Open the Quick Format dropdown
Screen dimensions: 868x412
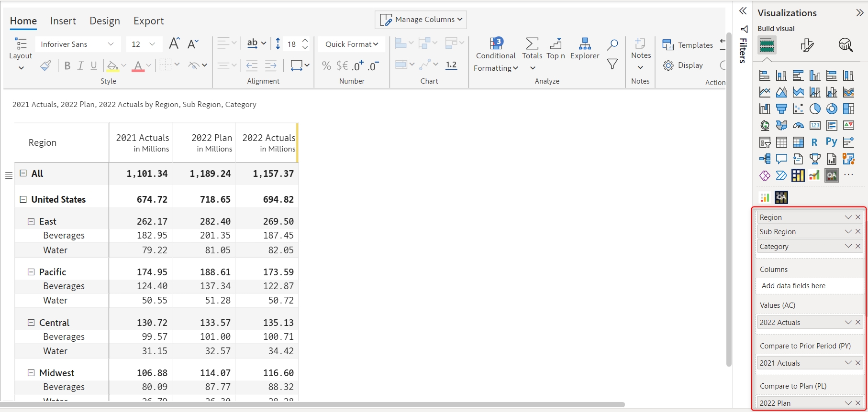tap(351, 44)
